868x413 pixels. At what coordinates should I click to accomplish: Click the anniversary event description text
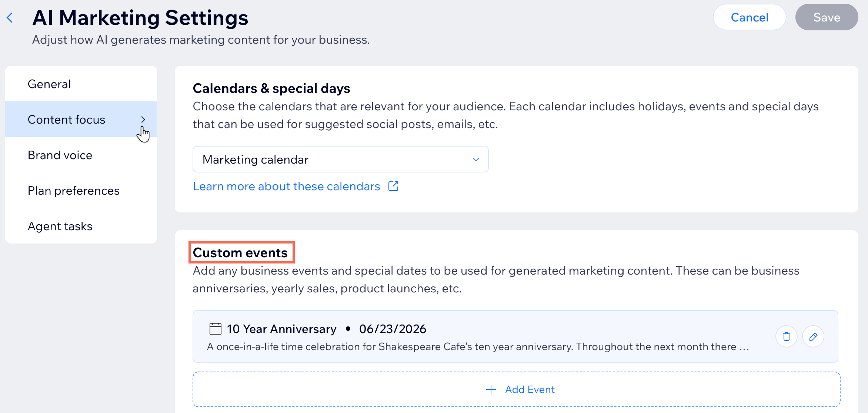click(x=478, y=347)
